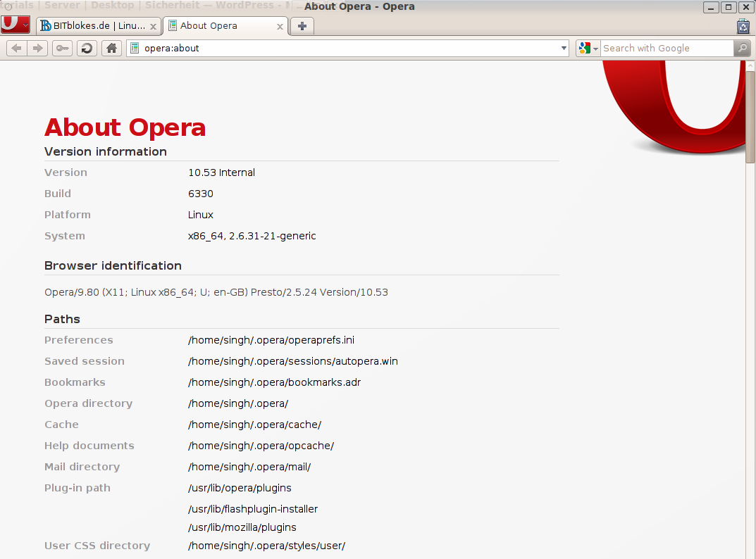Image resolution: width=756 pixels, height=559 pixels.
Task: Click the Wand password key icon
Action: click(62, 48)
